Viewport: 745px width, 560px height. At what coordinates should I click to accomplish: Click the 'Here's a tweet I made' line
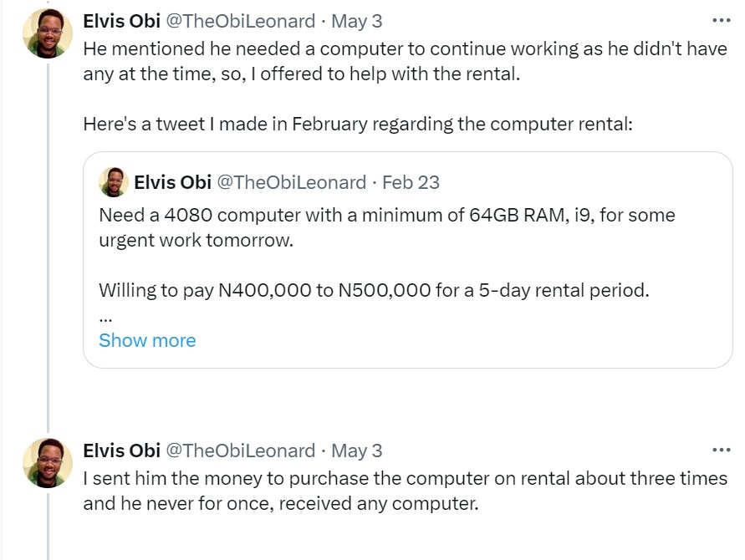coord(358,125)
